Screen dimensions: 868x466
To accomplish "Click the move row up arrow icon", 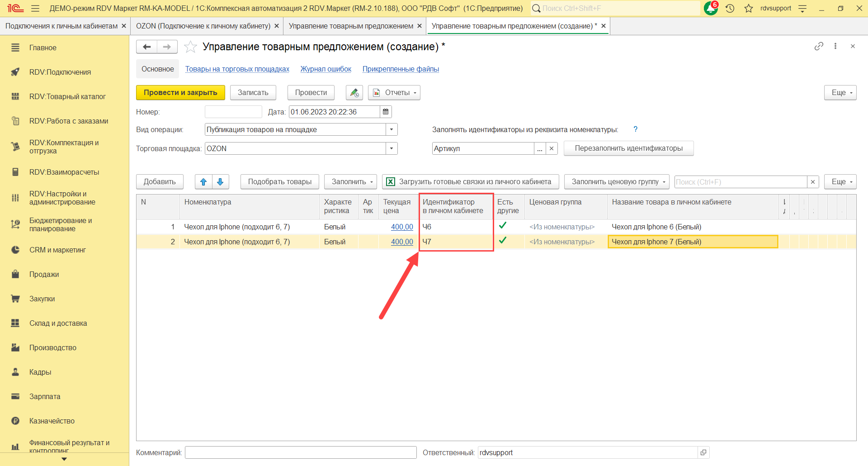I will pyautogui.click(x=203, y=182).
